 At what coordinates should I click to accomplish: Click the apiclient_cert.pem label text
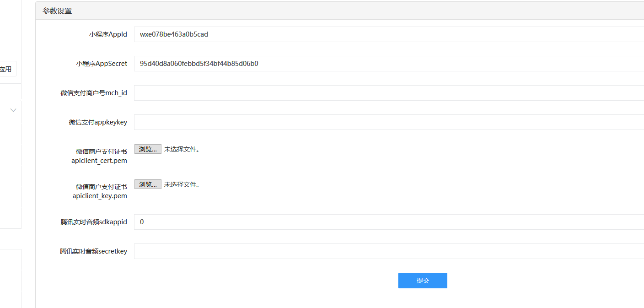pos(99,161)
